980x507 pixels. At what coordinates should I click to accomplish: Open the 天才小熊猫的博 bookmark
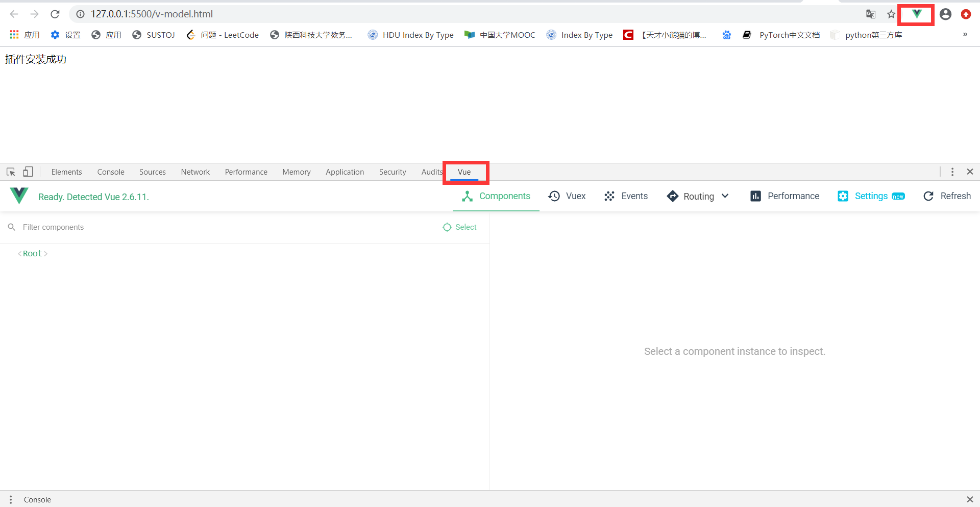[665, 35]
